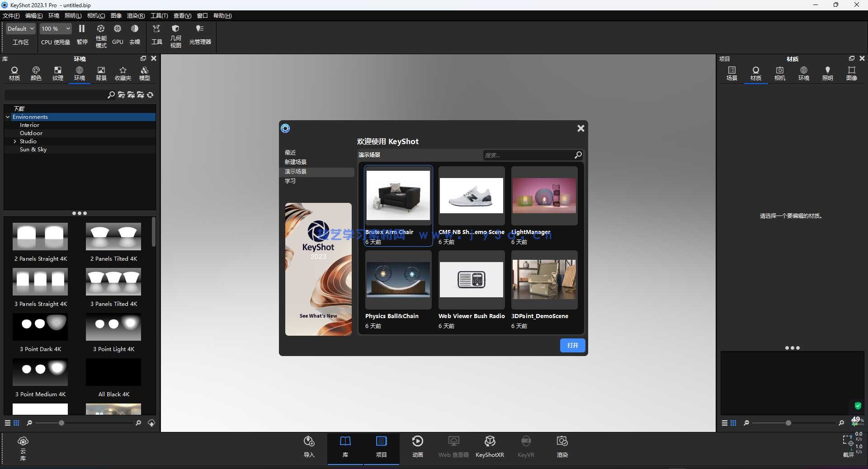Screen dimensions: 868x469
Task: Open the 文件 file menu
Action: pyautogui.click(x=11, y=16)
